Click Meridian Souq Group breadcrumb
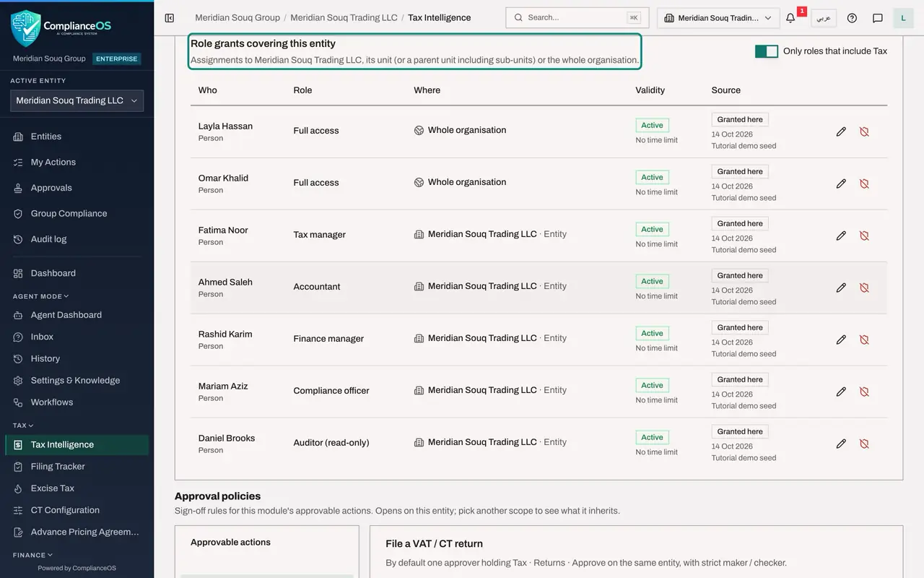The width and height of the screenshot is (924, 578). point(237,18)
